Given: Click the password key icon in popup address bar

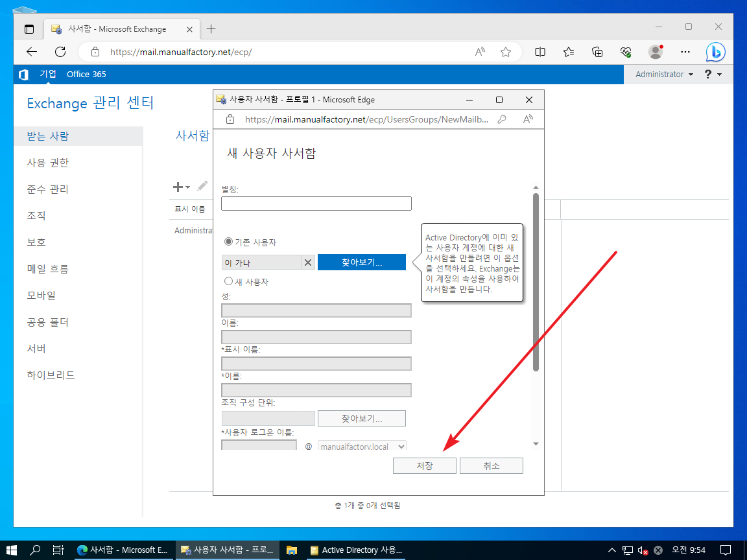Looking at the screenshot, I should point(502,119).
